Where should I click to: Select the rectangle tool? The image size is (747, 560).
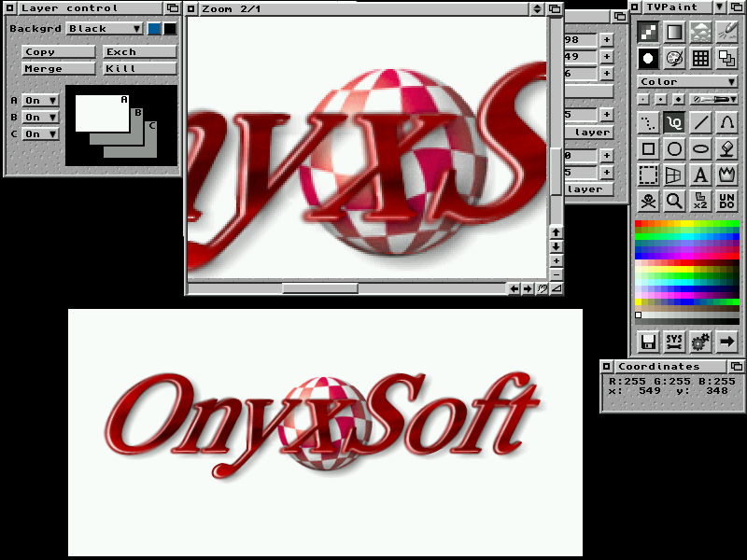point(648,149)
